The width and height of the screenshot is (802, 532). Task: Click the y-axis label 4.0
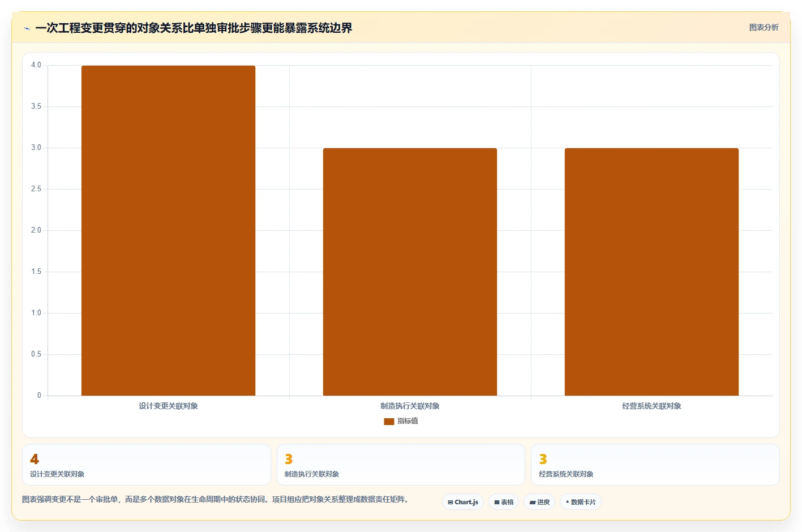pyautogui.click(x=36, y=65)
